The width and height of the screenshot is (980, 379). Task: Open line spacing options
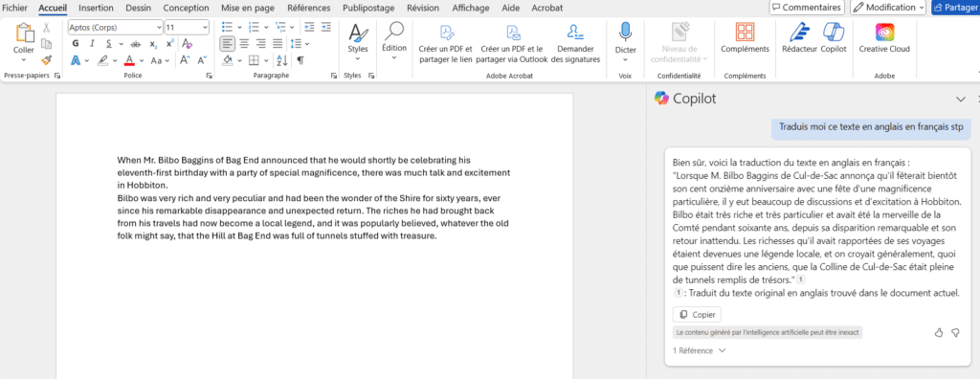tap(301, 44)
